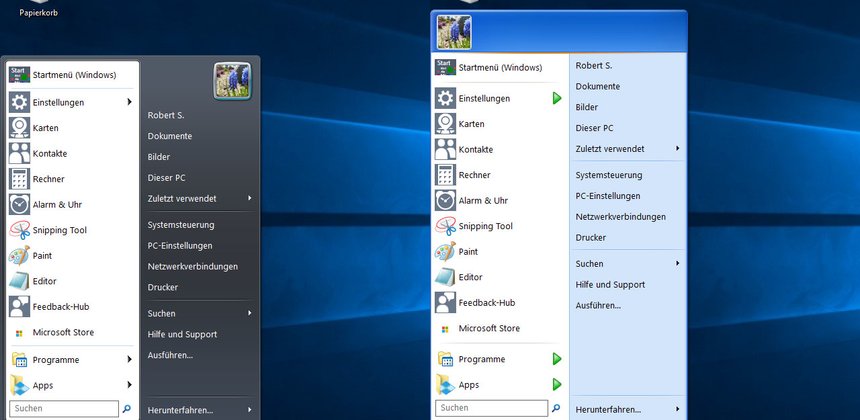Image resolution: width=860 pixels, height=420 pixels.
Task: Launch Kontakte icon in left dark menu
Action: point(19,154)
